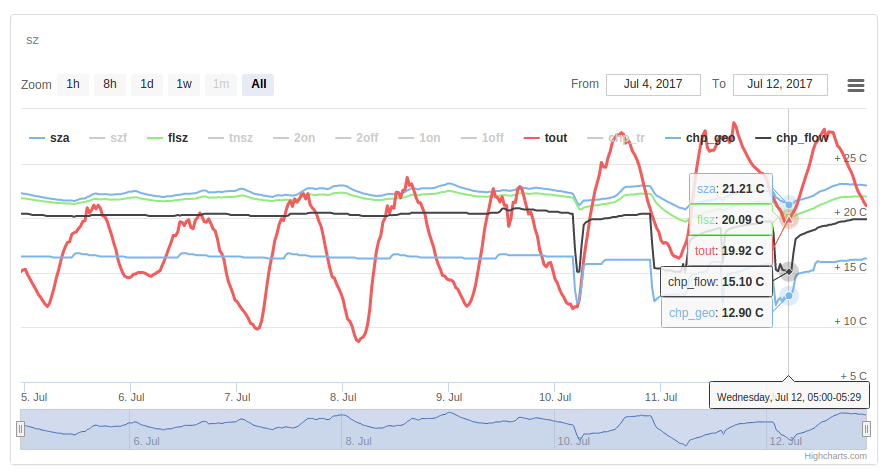Show the szf series in legend
This screenshot has height=475, width=889.
coord(108,138)
